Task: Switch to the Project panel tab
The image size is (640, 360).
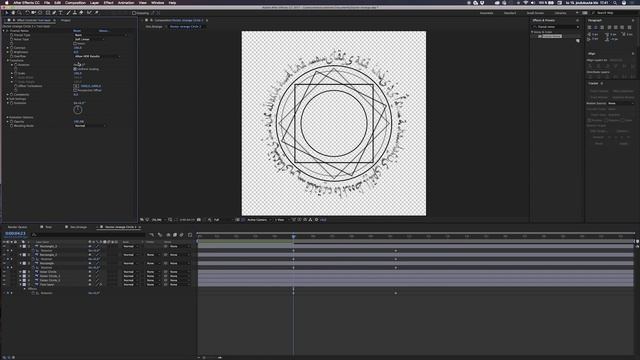Action: click(65, 20)
